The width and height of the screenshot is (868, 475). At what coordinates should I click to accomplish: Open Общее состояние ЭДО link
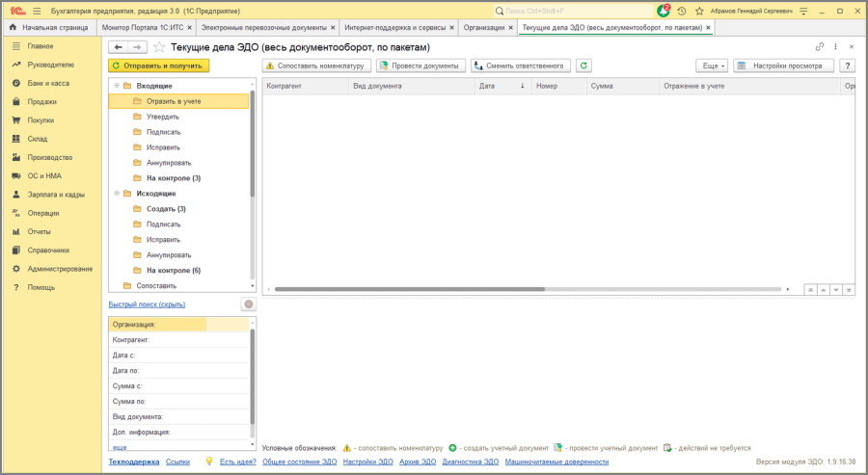(x=300, y=462)
